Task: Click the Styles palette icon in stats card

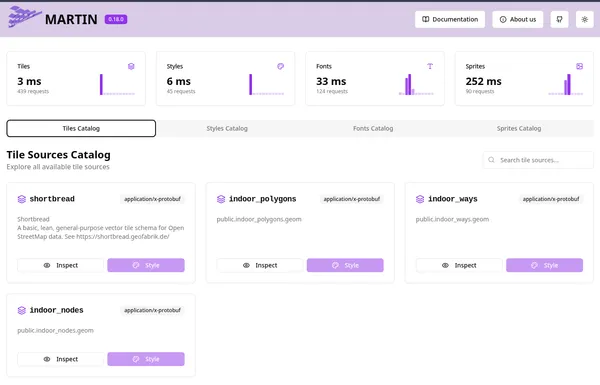Action: click(x=280, y=67)
